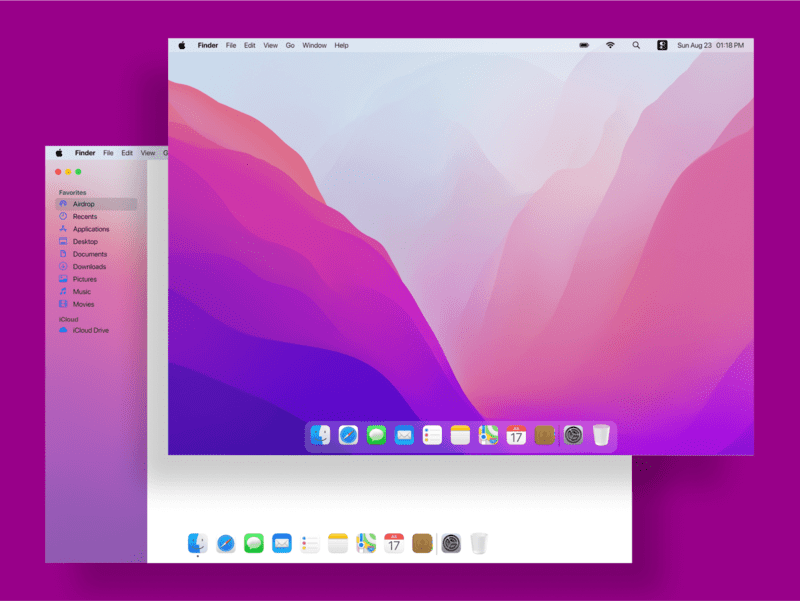
Task: Open Calendar in the back window dock
Action: [x=394, y=543]
